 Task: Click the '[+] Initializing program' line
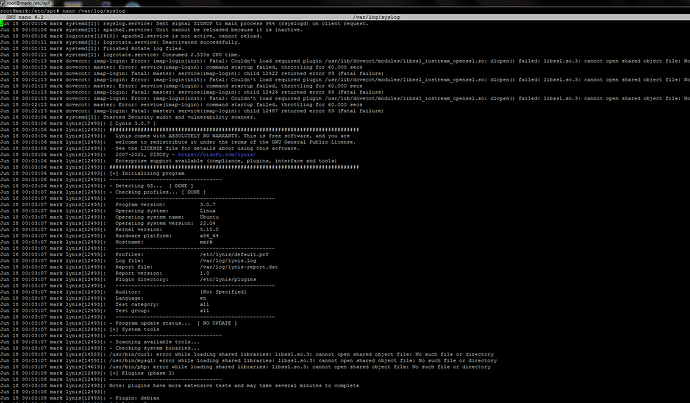point(147,173)
